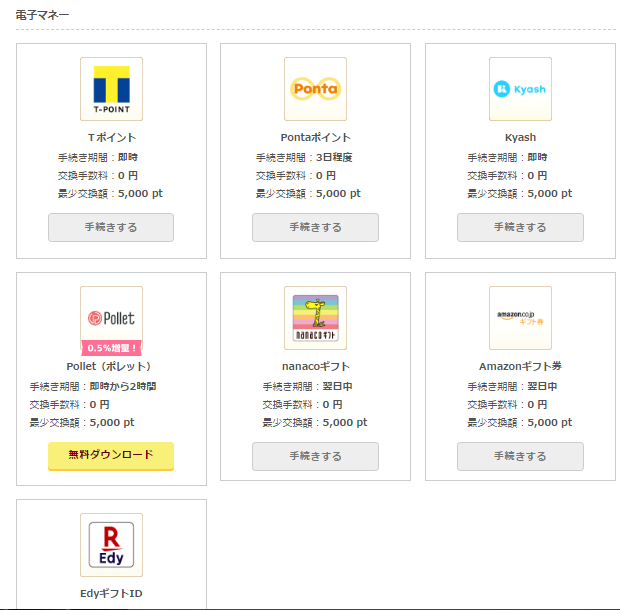Click 最少交換額：5,000 pt on Kyash card
The image size is (620, 610).
click(x=520, y=193)
